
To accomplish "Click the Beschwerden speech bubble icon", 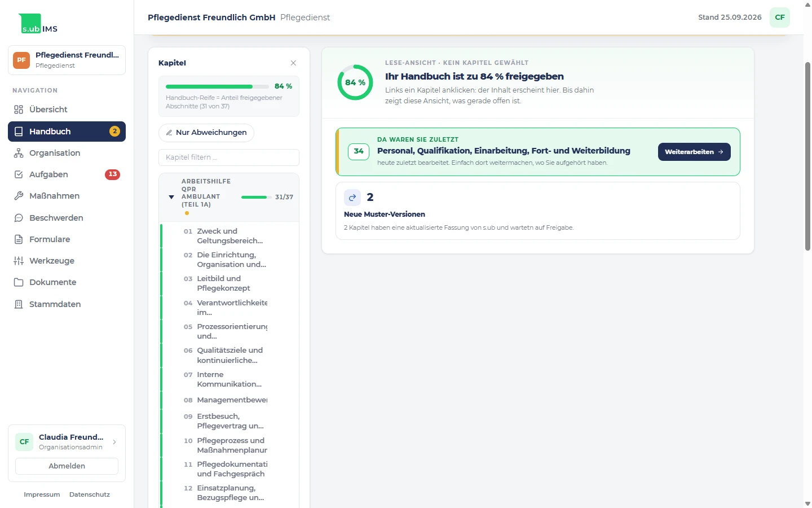I will coord(19,218).
